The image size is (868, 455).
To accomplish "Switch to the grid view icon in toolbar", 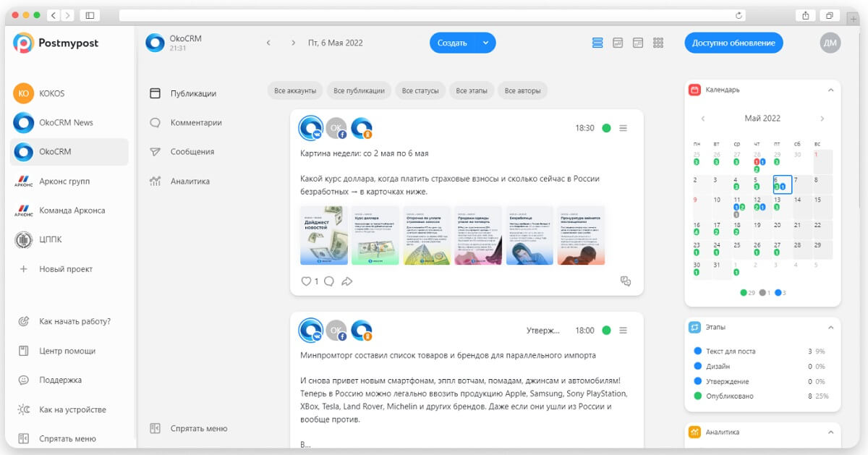I will 658,43.
